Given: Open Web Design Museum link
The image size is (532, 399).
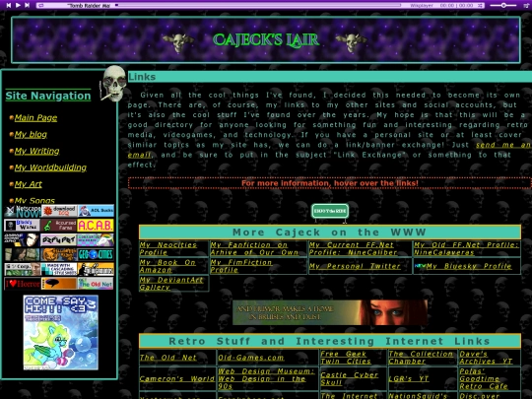Looking at the screenshot, I should (266, 378).
